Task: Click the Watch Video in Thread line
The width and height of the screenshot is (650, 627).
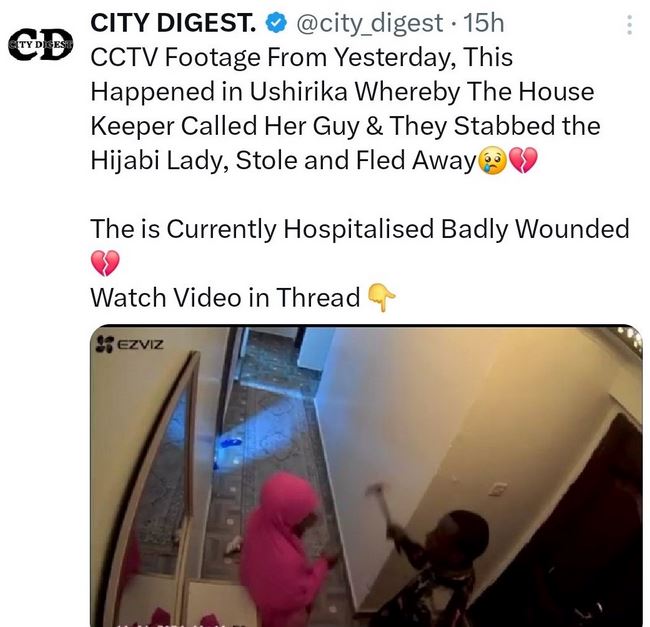Action: [243, 297]
